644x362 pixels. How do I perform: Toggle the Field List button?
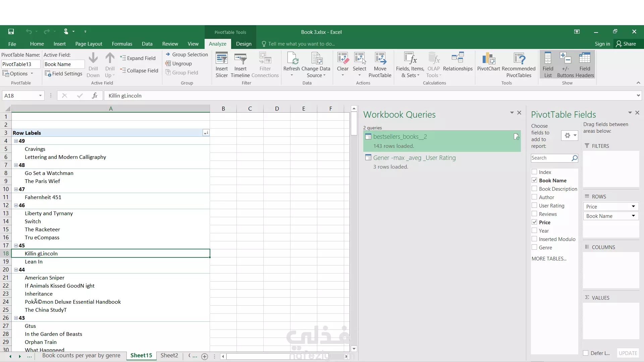coord(548,65)
